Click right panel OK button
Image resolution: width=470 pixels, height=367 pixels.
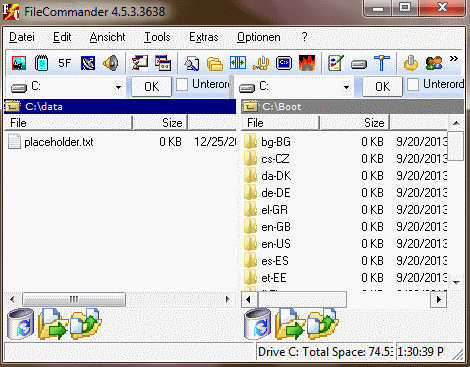382,87
